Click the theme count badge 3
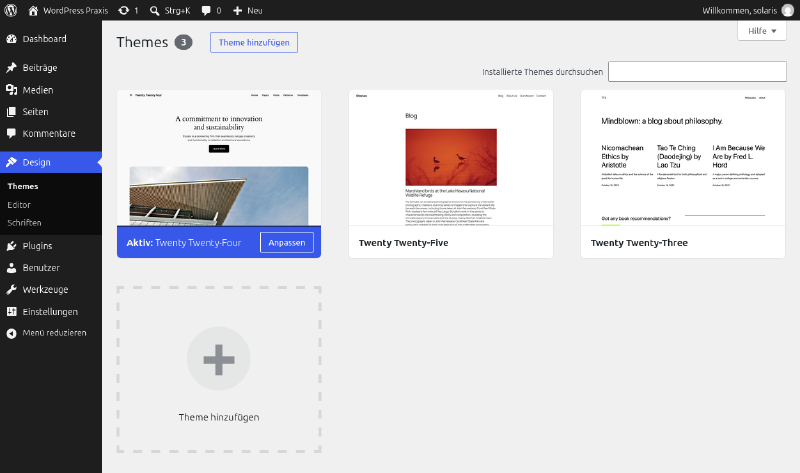Viewport: 800px width, 473px height. pos(183,42)
